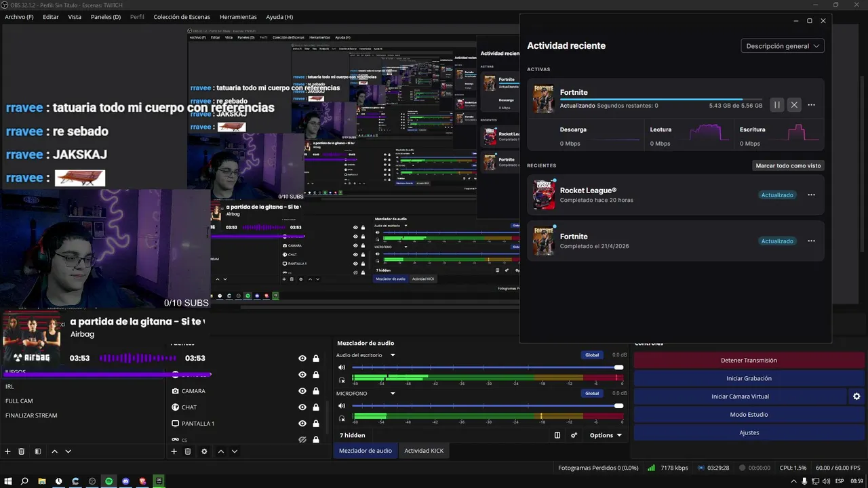
Task: Move source up with the sources up arrow
Action: [x=221, y=451]
